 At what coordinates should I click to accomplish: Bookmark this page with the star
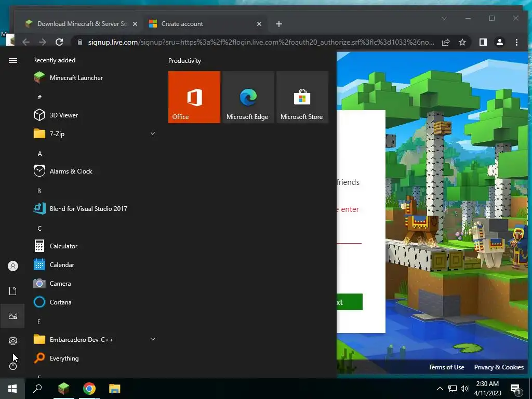[x=462, y=42]
